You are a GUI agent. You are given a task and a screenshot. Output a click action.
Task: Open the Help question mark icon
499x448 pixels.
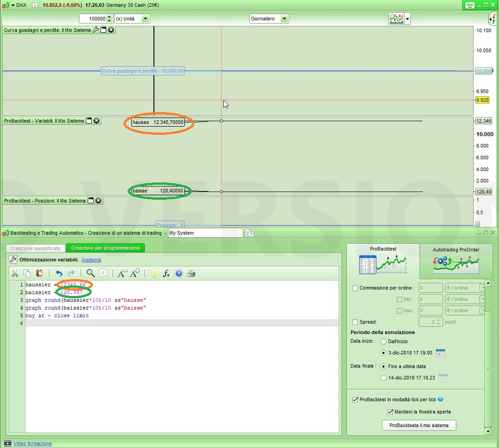pos(179,273)
